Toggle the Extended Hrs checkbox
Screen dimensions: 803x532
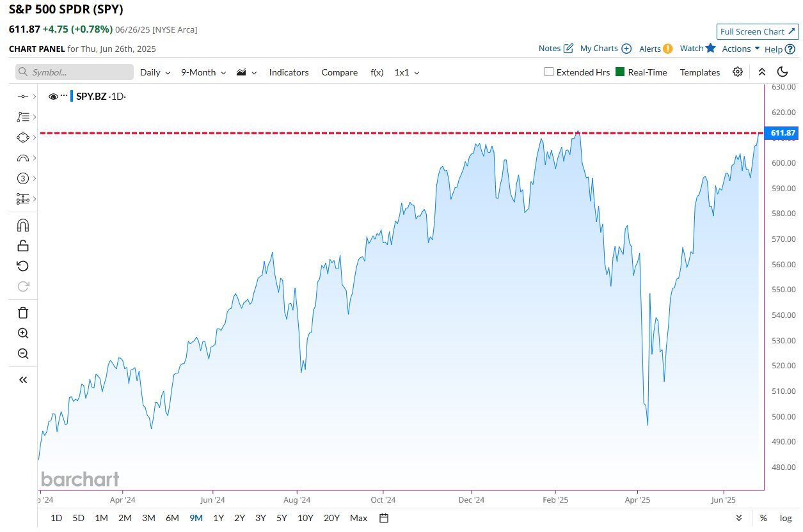coord(548,72)
